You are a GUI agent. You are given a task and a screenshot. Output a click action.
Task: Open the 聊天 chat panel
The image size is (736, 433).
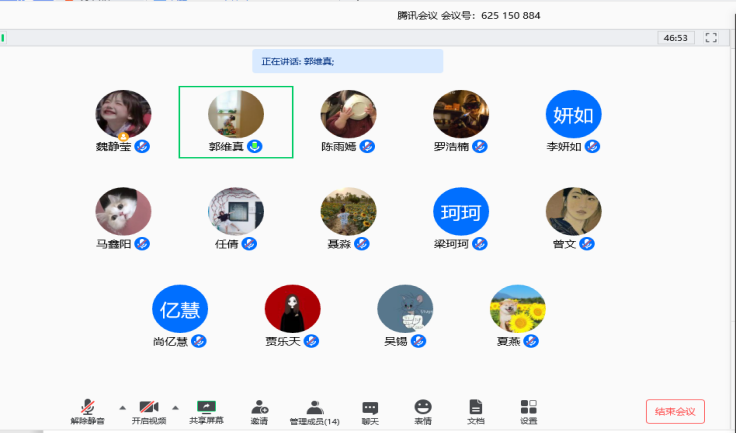[x=370, y=411]
